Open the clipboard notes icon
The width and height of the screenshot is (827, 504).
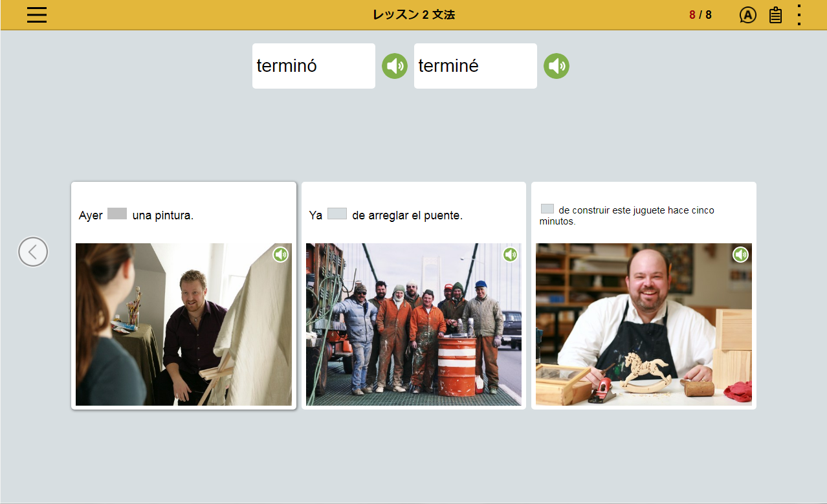tap(775, 15)
